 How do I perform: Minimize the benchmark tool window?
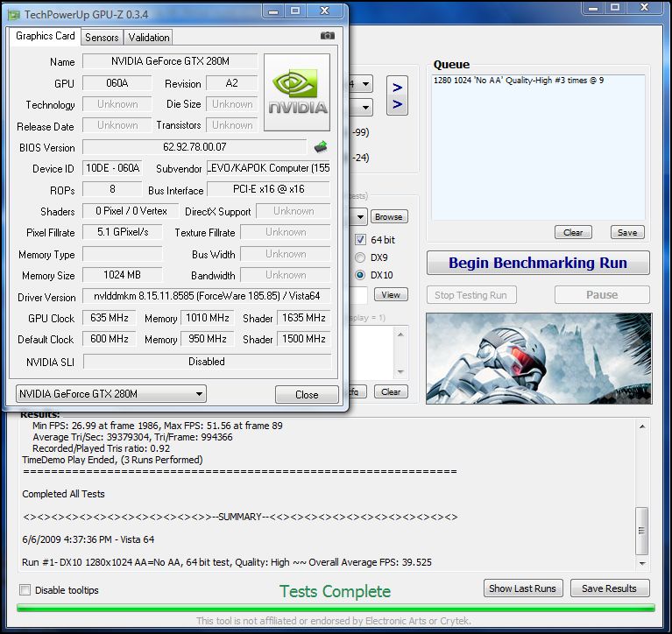[x=593, y=8]
